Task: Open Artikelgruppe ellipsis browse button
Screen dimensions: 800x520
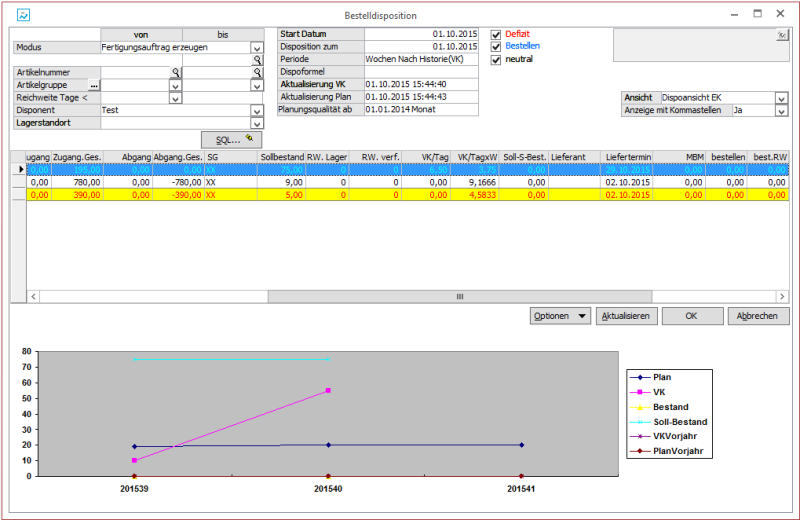Action: [94, 86]
